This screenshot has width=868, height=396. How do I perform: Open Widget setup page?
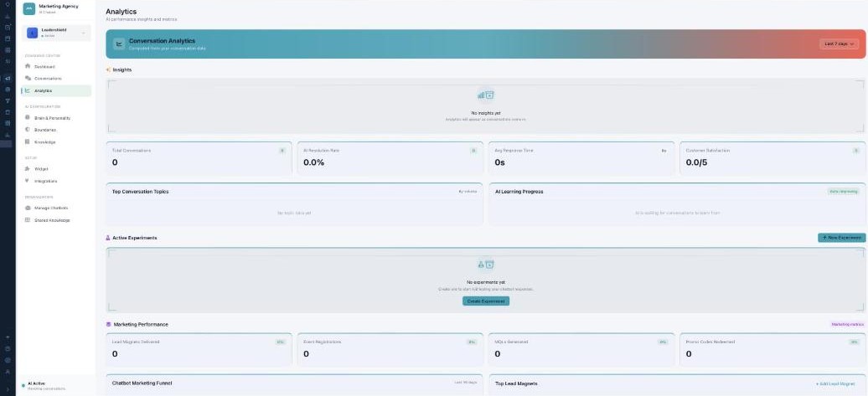[x=56, y=168]
